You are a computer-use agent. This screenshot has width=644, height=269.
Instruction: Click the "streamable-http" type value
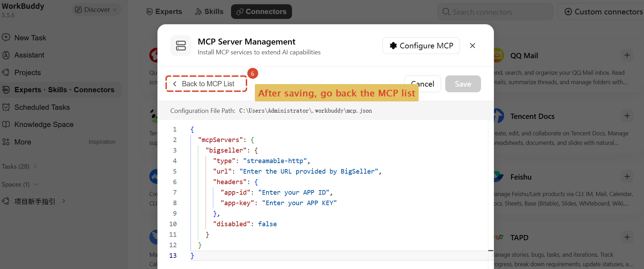275,161
